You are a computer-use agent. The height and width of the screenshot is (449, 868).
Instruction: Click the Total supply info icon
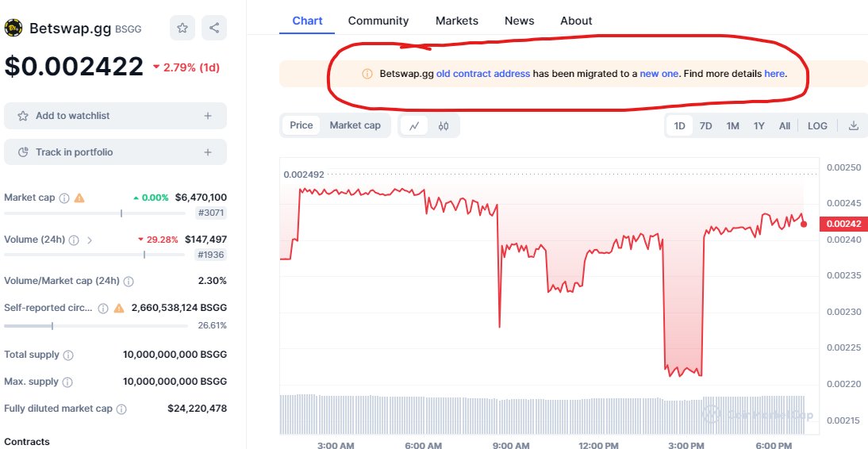(x=68, y=355)
